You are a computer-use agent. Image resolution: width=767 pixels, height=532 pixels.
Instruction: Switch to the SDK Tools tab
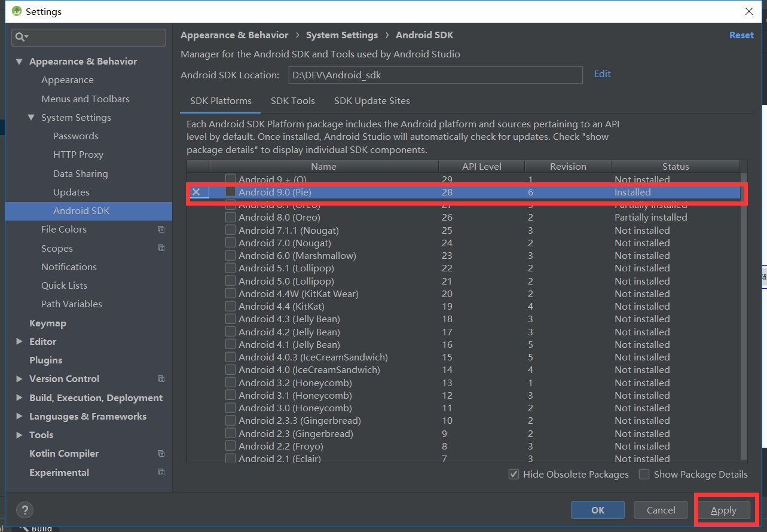[292, 100]
